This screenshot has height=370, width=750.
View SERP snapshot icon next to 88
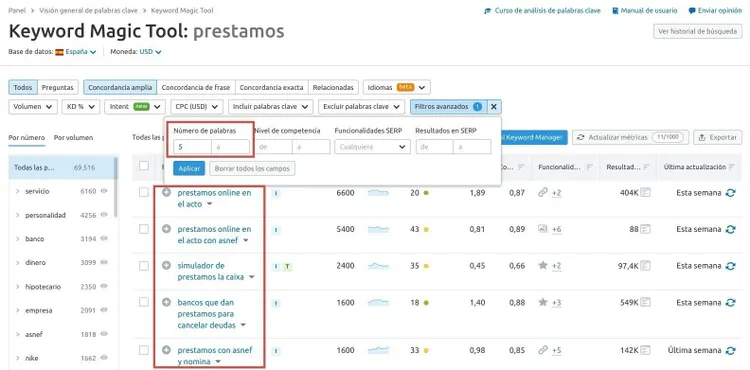click(646, 229)
